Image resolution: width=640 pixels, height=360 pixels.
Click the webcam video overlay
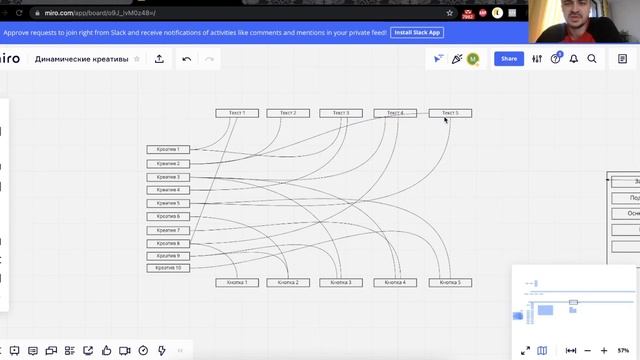(584, 21)
